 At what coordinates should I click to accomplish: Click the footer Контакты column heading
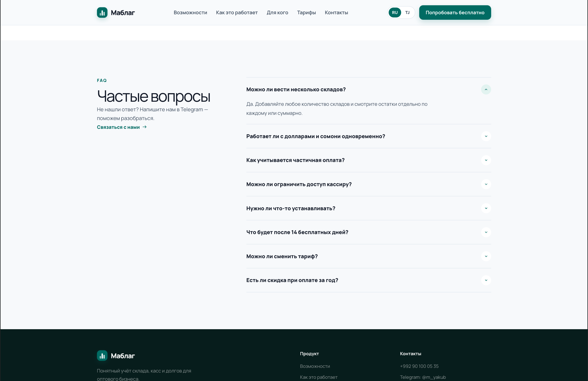410,354
